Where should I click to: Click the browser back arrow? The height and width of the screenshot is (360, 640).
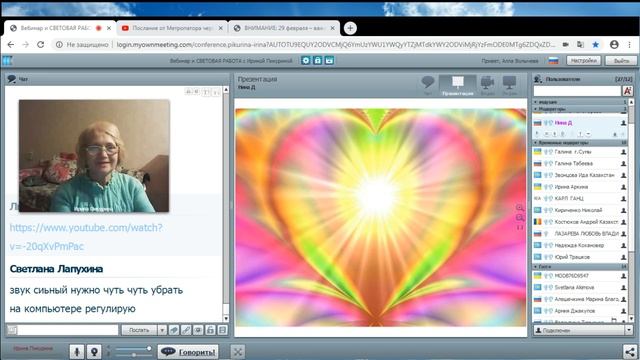coord(11,44)
